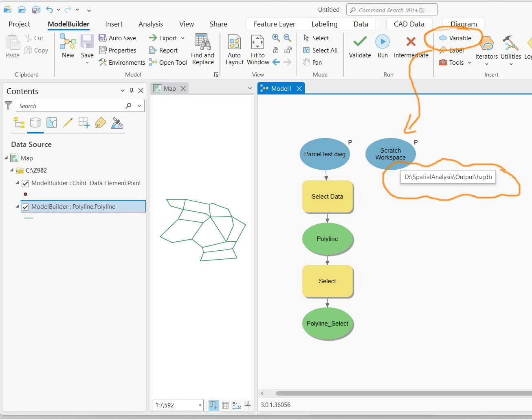Toggle the Auto Save option
Viewport: 532px width, 420px height.
click(x=118, y=38)
